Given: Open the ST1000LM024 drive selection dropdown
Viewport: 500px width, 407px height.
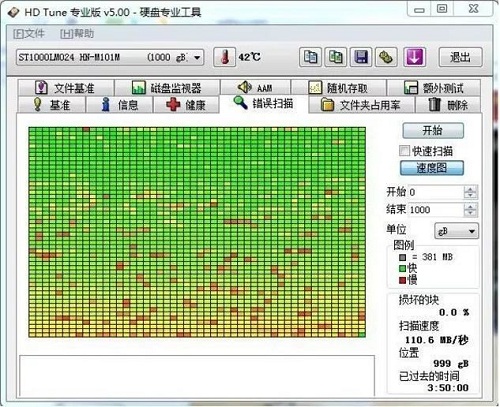Looking at the screenshot, I should (x=110, y=57).
